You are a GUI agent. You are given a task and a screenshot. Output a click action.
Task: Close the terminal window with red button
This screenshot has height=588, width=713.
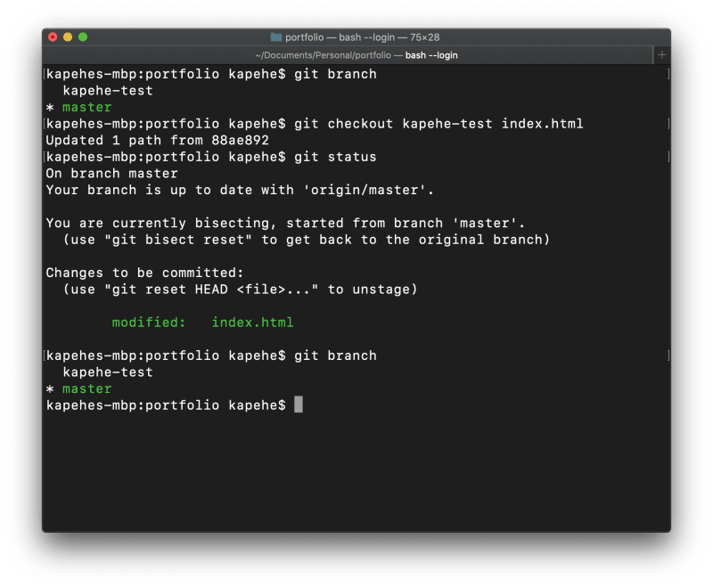pyautogui.click(x=53, y=37)
